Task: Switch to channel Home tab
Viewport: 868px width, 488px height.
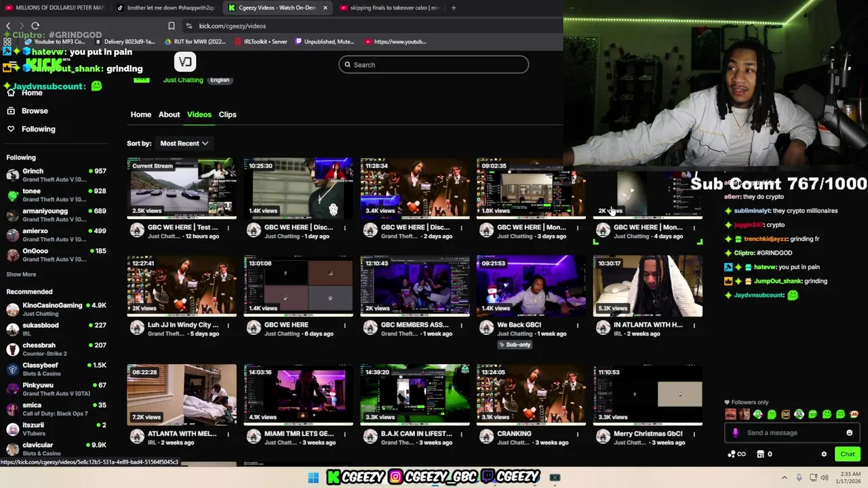Action: (141, 115)
